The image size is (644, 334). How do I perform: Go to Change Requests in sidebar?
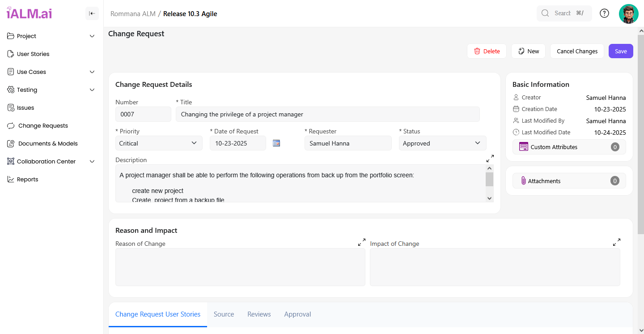pos(43,126)
